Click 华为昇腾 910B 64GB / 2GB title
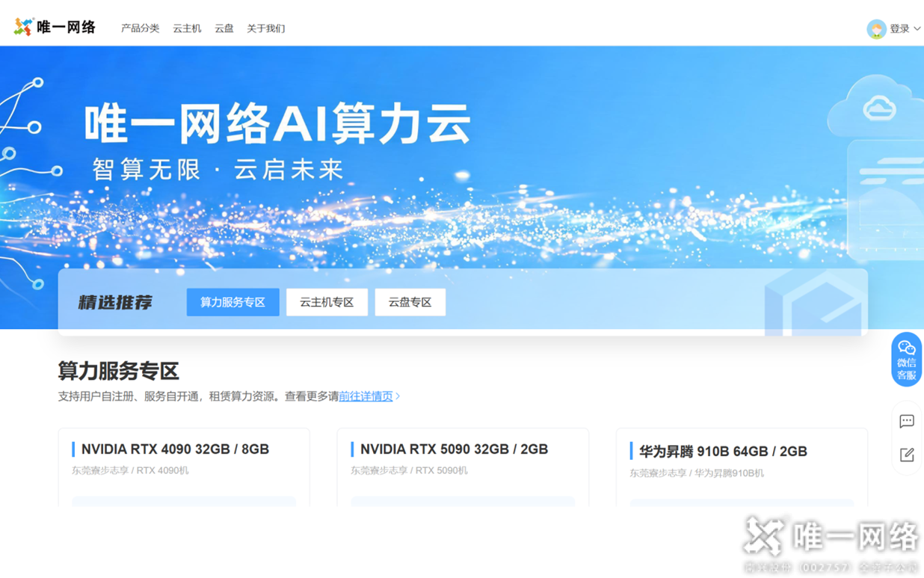This screenshot has width=924, height=578. 723,452
